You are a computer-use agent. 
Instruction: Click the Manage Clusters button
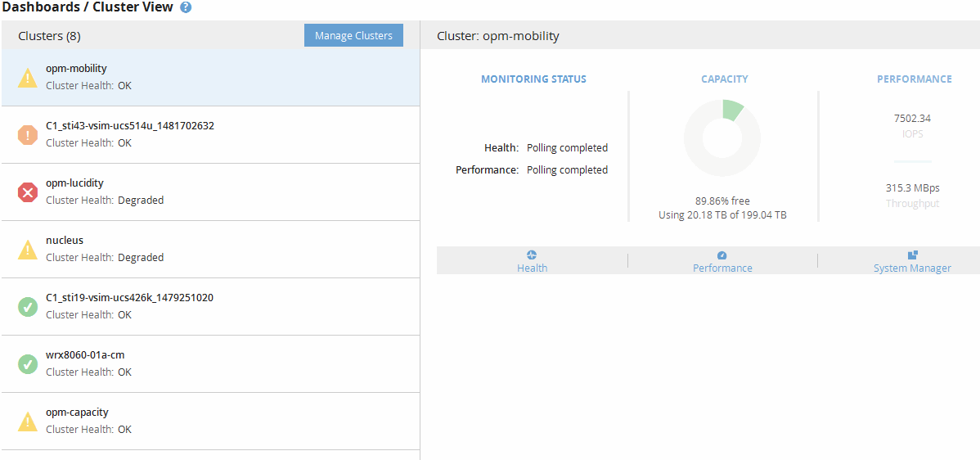click(x=353, y=36)
